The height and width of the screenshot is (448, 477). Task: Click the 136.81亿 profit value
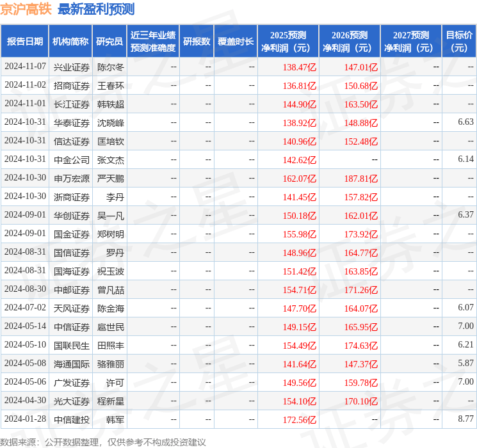point(300,86)
